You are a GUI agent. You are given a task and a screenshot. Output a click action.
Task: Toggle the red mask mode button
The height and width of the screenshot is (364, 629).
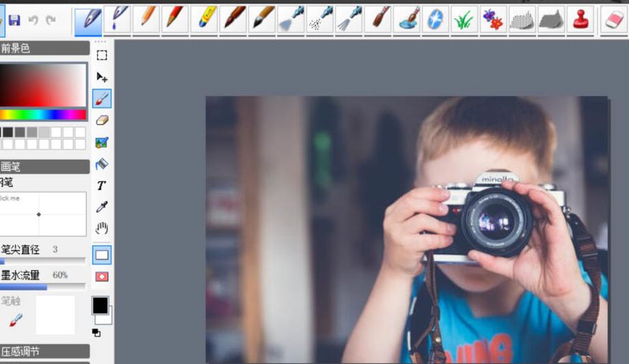[102, 277]
